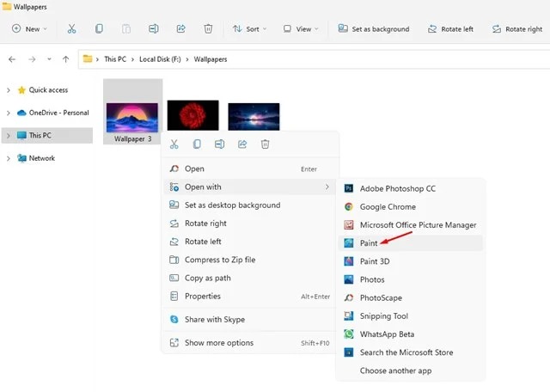The height and width of the screenshot is (392, 550).
Task: Click the Copy icon in the top toolbar
Action: [99, 28]
